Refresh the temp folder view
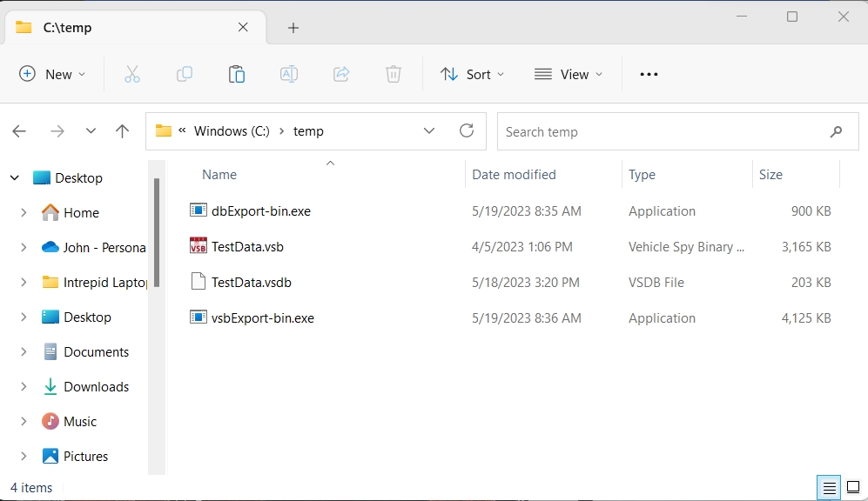This screenshot has height=501, width=868. tap(467, 131)
